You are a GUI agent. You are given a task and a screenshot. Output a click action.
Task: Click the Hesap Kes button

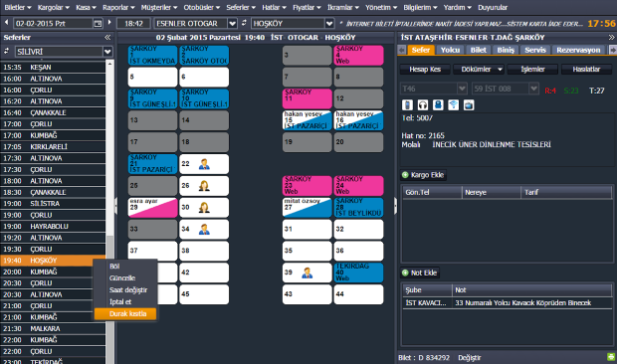425,70
